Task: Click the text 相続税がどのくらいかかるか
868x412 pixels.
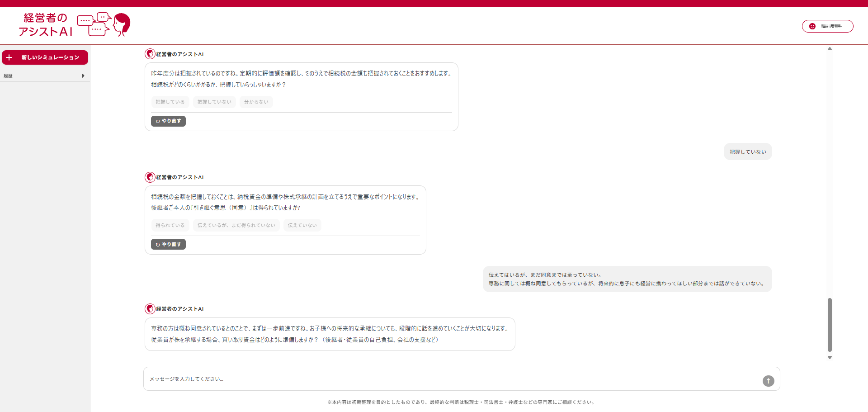Action: point(184,85)
